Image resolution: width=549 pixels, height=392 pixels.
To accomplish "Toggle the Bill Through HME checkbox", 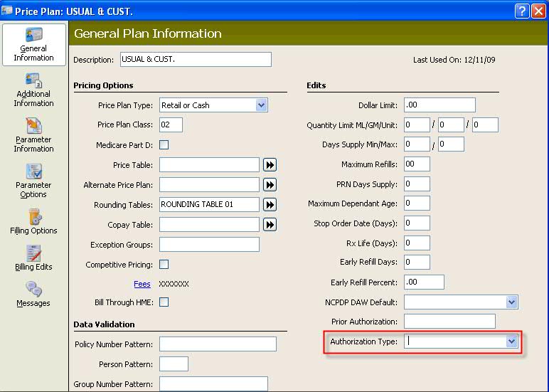I will 164,302.
